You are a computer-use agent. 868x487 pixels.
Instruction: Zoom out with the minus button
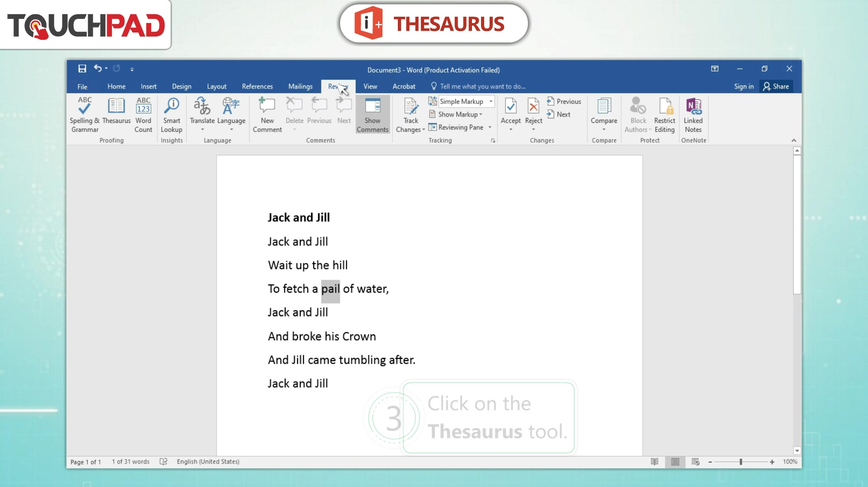710,462
